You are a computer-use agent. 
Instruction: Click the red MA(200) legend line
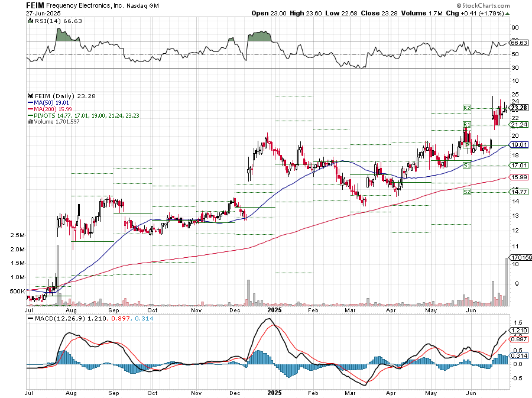pos(31,109)
